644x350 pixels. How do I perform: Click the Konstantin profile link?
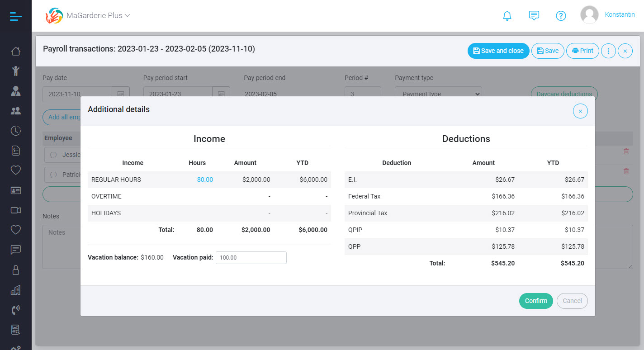(620, 14)
